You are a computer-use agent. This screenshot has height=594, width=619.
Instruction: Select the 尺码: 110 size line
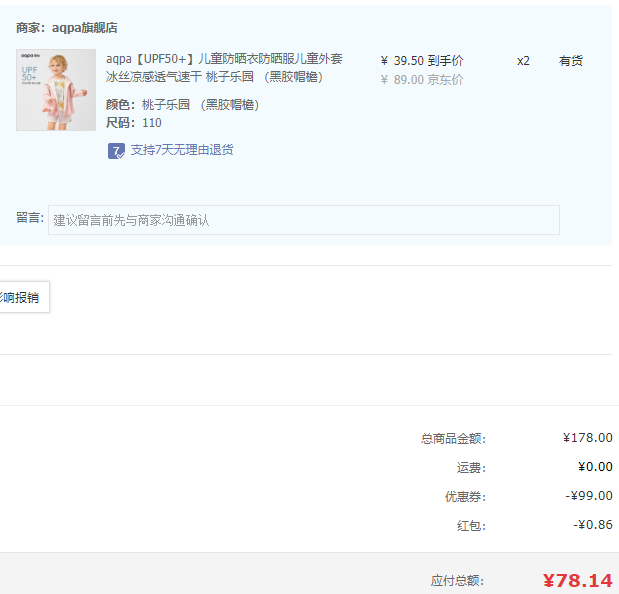pyautogui.click(x=134, y=123)
